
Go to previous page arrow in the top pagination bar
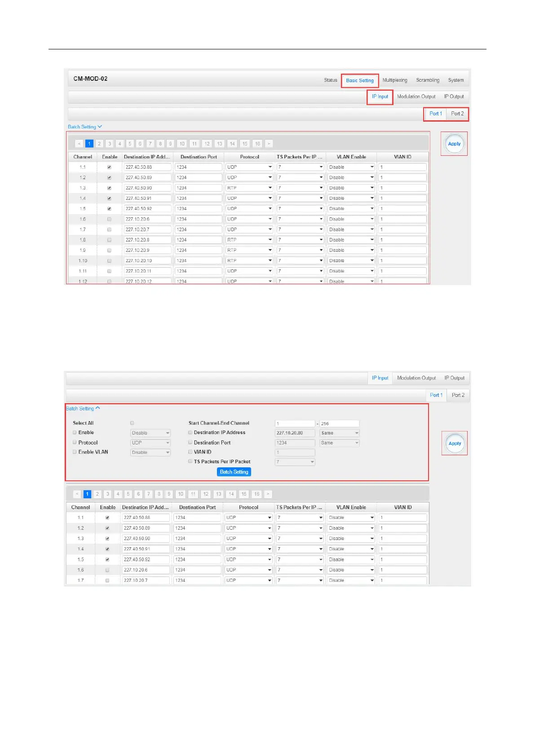(x=79, y=144)
